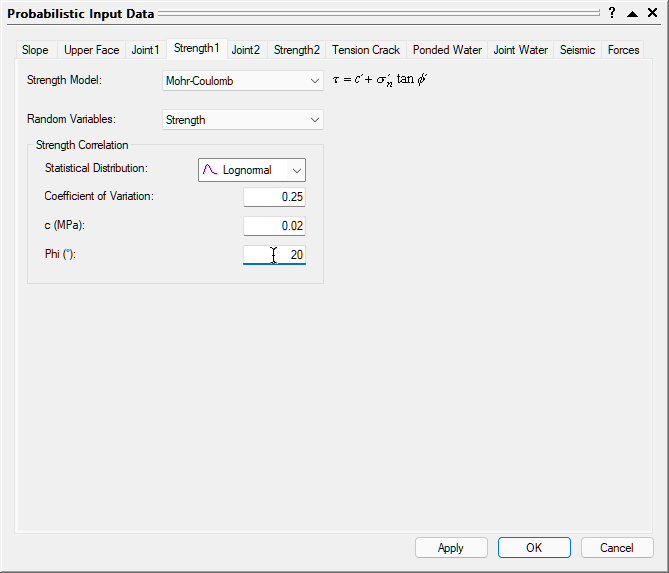Click the Mohr-Coulomb strength equation
Image resolution: width=669 pixels, height=573 pixels.
[380, 79]
